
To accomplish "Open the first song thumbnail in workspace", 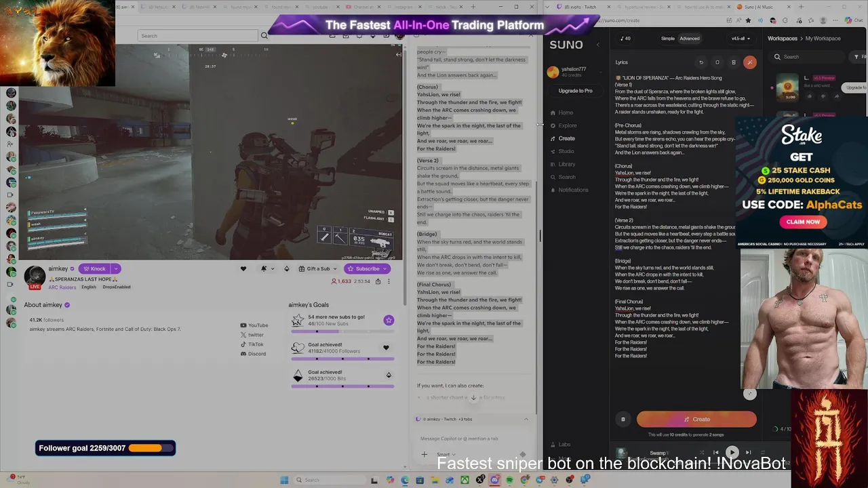I will click(x=787, y=88).
